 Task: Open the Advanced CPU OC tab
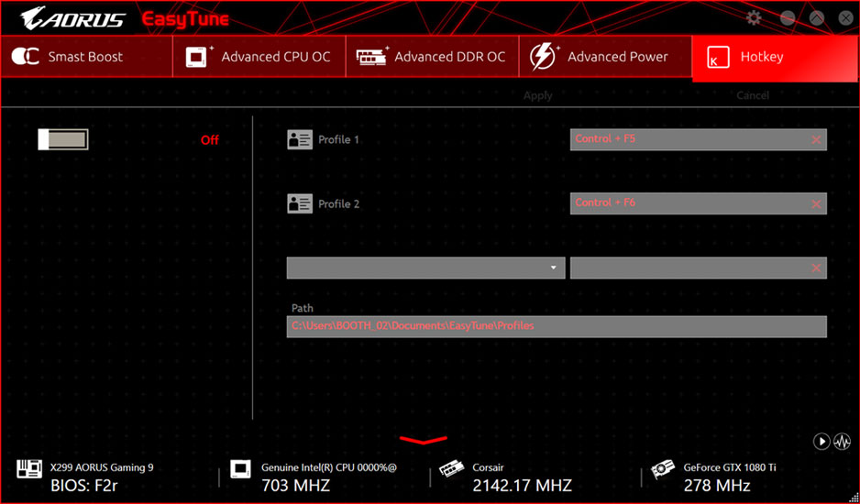pyautogui.click(x=259, y=57)
